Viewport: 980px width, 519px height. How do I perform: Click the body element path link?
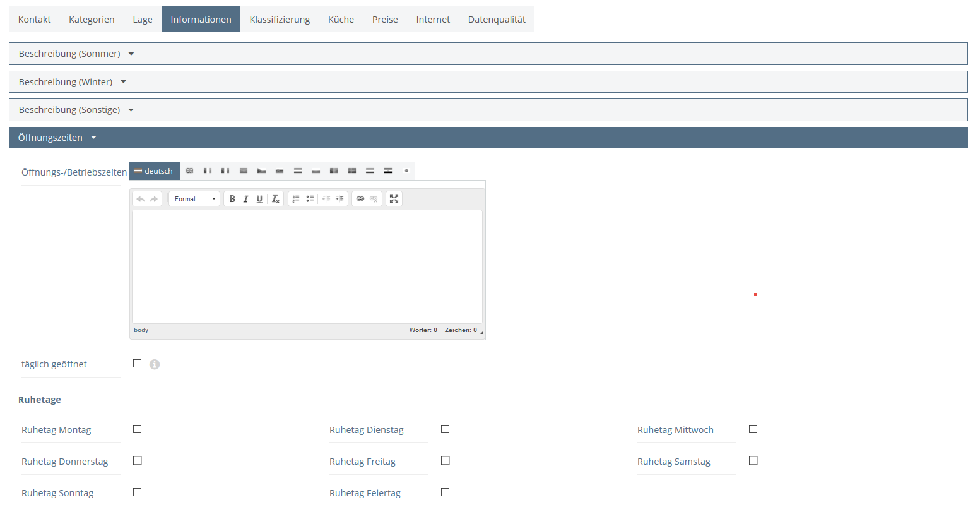coord(141,330)
